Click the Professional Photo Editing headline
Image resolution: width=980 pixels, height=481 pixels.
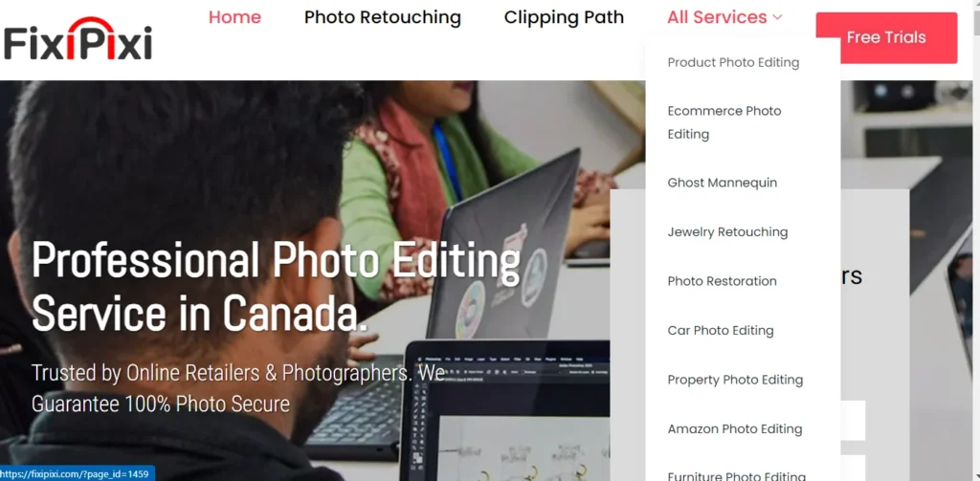(276, 286)
